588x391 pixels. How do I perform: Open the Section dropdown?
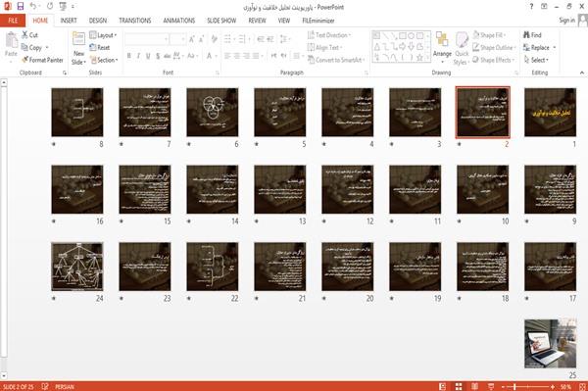[x=104, y=60]
